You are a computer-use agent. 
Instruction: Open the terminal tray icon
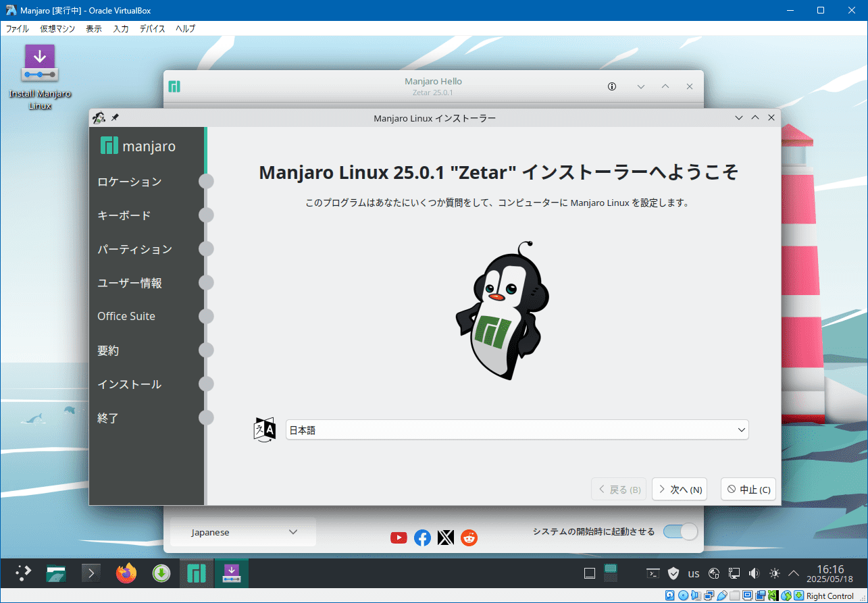pos(653,574)
